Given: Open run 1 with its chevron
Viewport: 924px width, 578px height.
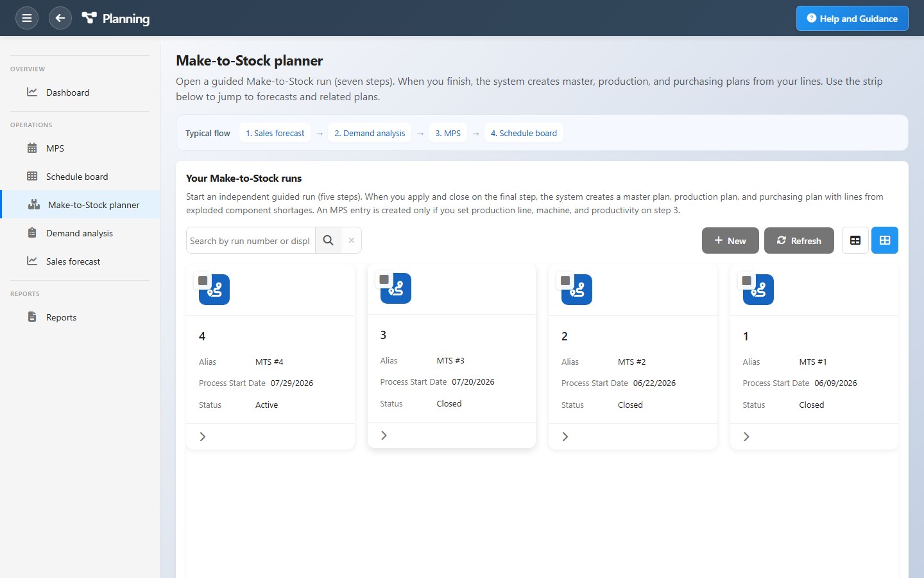Looking at the screenshot, I should 746,437.
